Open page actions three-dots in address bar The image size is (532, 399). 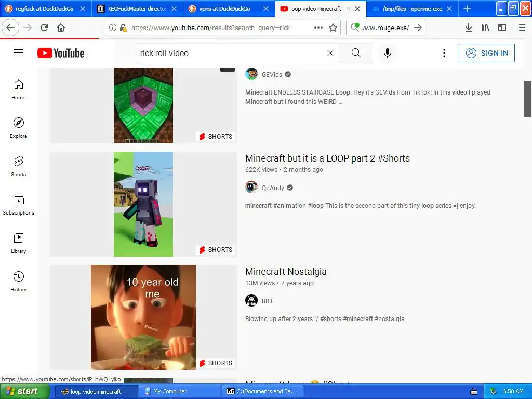[318, 28]
